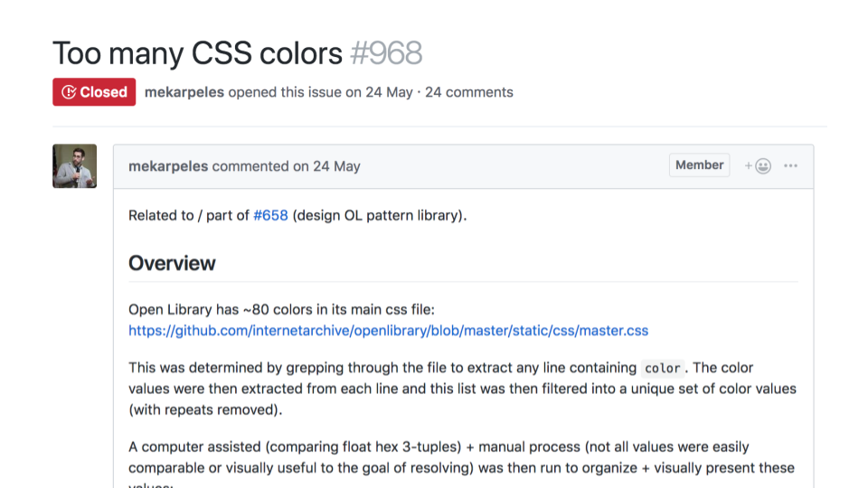
Task: Click the inline code word 'color'
Action: [x=662, y=368]
